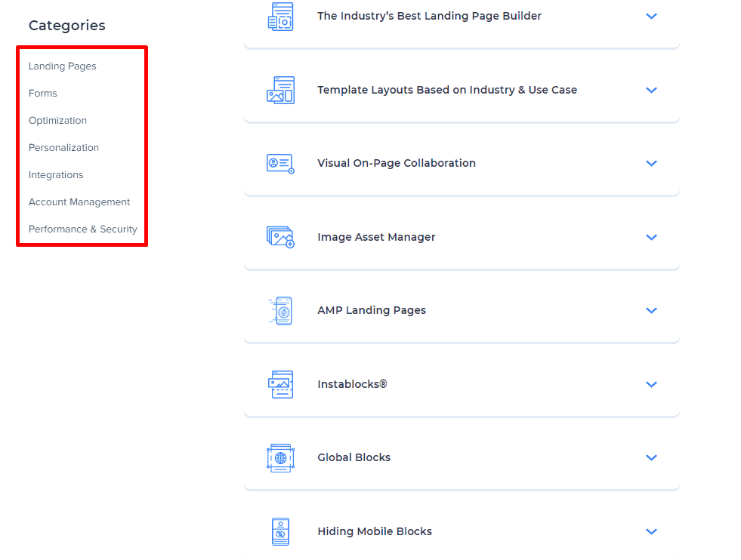Click the Hiding Mobile Blocks icon
The image size is (741, 560).
point(281,531)
